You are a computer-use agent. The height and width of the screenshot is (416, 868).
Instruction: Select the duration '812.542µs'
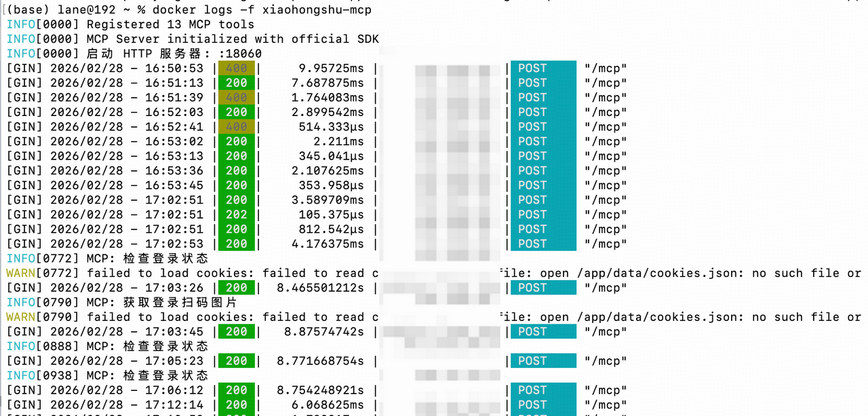331,229
